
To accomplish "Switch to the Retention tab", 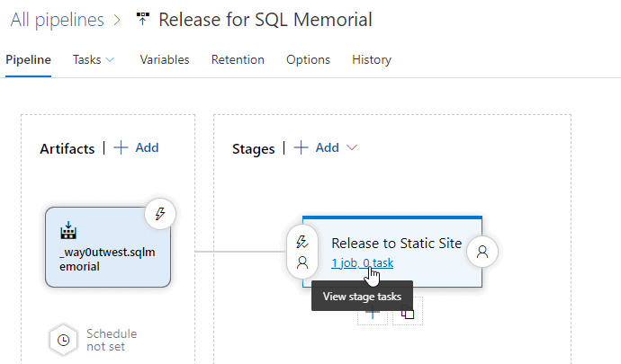I will [x=238, y=60].
